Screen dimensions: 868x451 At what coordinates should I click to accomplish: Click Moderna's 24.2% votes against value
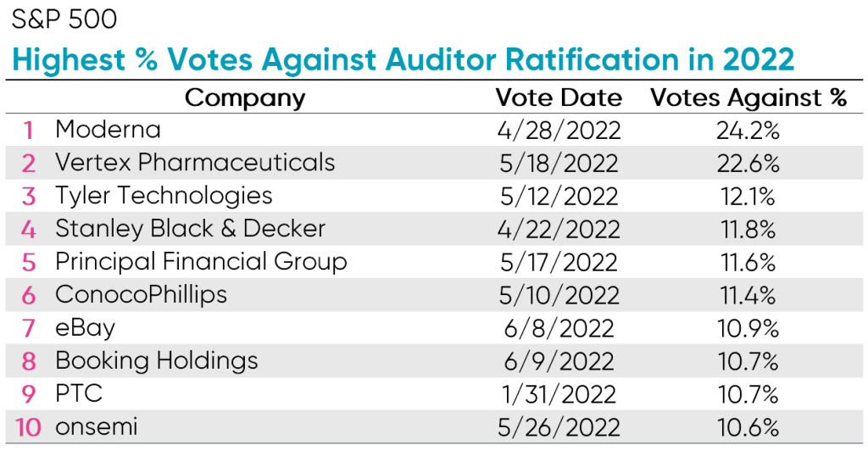click(x=748, y=131)
